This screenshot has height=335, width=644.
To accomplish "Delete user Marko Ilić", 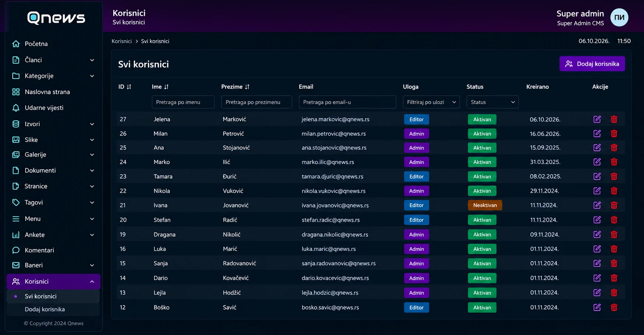I will [614, 162].
